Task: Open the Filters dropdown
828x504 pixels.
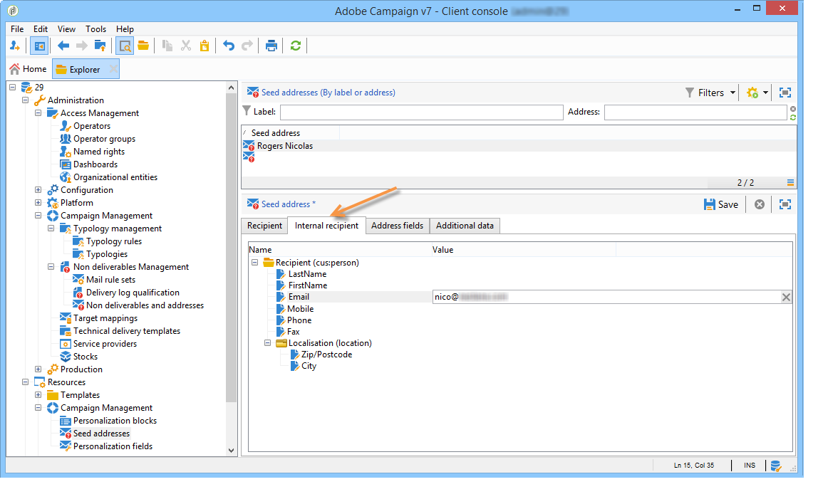Action: coord(710,93)
